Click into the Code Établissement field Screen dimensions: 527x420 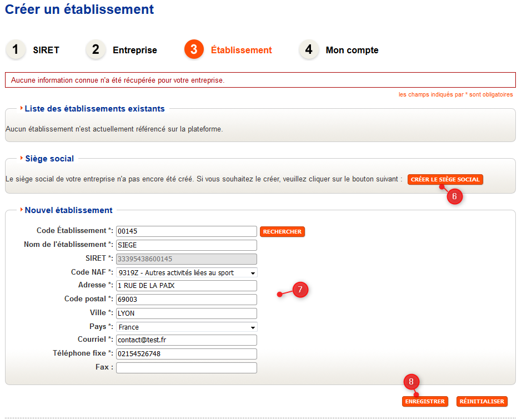187,231
